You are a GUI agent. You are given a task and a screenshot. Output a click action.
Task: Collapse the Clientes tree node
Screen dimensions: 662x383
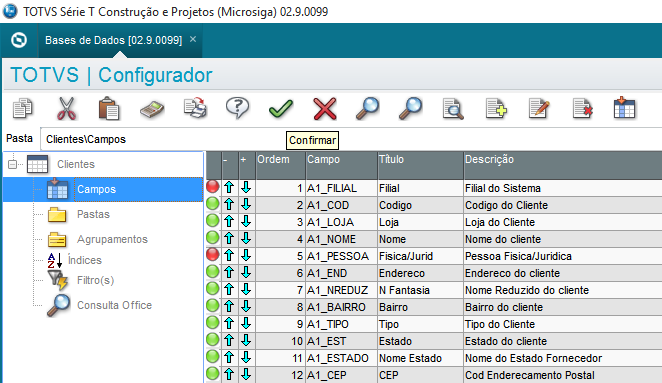click(x=13, y=164)
